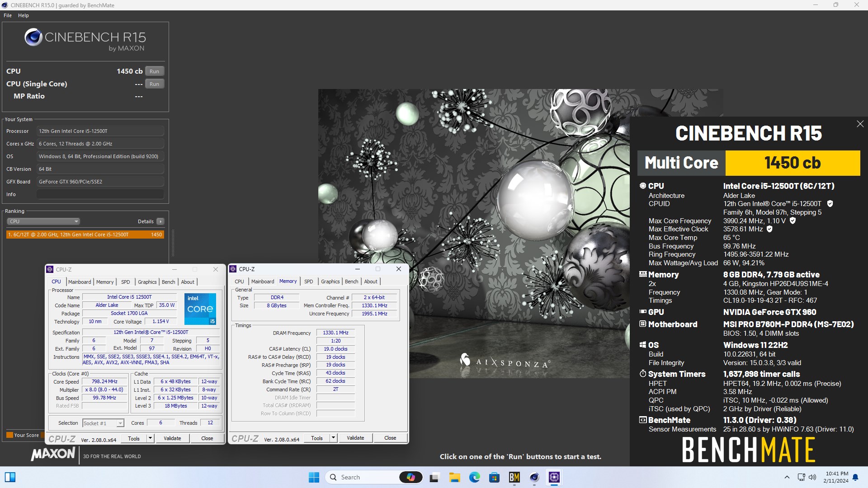
Task: Open Microsoft Store from the taskbar
Action: [494, 477]
